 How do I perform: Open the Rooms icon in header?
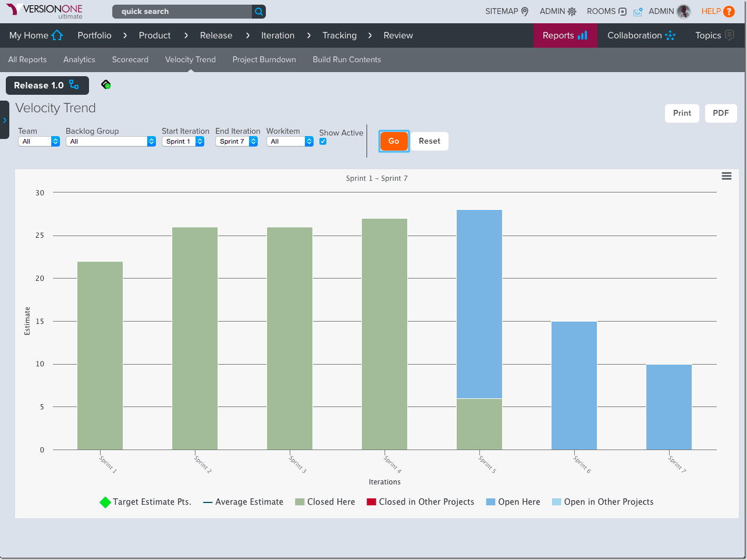coord(622,12)
